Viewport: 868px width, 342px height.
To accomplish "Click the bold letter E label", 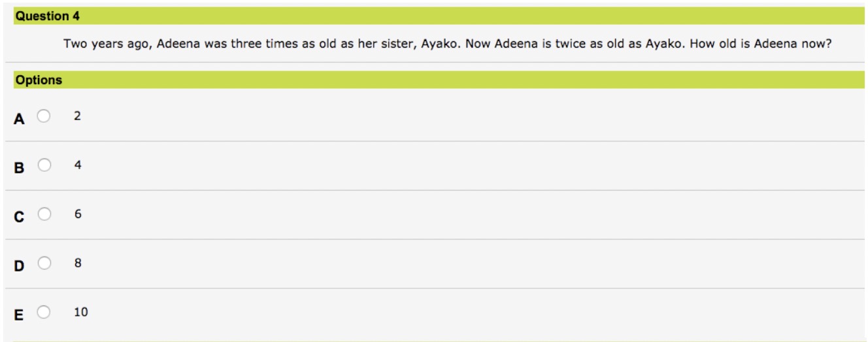I will click(x=20, y=315).
